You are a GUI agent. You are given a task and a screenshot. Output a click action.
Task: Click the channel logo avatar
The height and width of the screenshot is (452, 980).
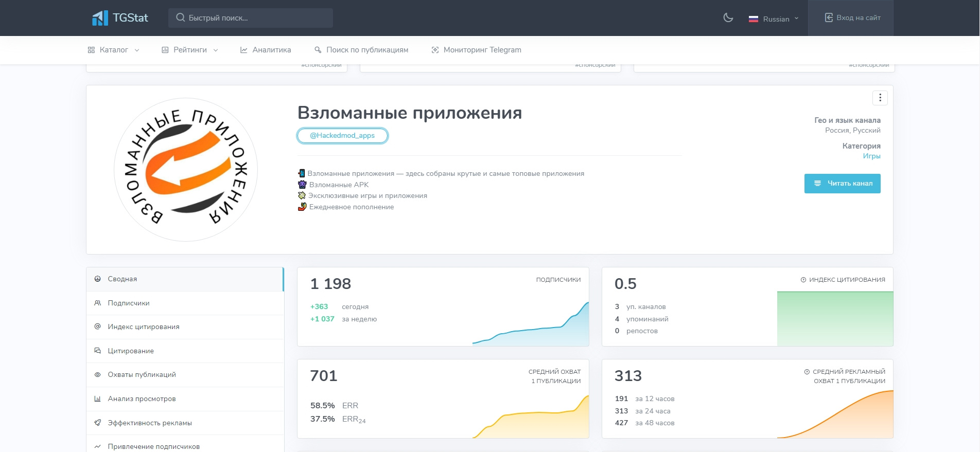186,170
